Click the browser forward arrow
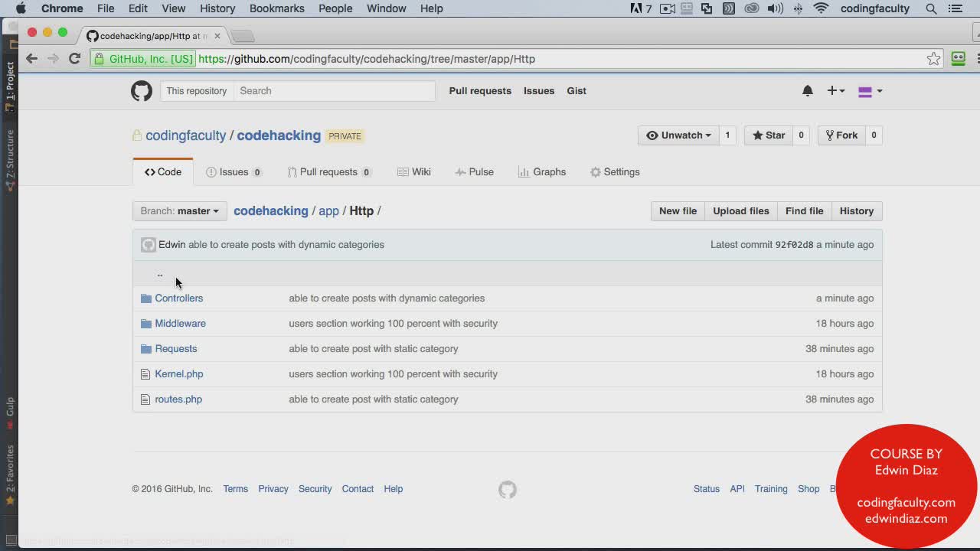The height and width of the screenshot is (551, 980). pos(53,59)
